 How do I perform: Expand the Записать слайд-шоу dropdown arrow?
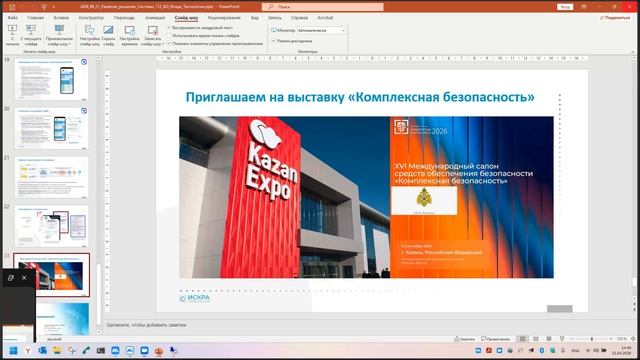point(163,44)
